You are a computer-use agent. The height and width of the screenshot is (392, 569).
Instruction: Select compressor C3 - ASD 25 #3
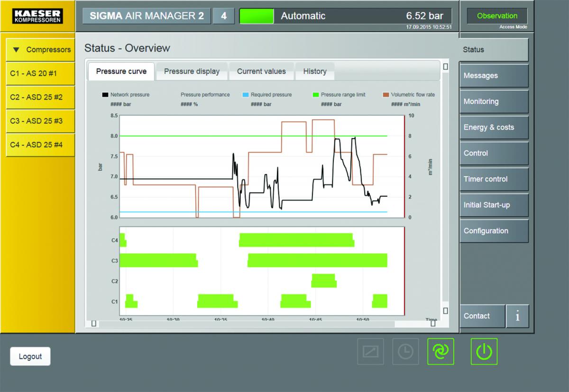40,121
